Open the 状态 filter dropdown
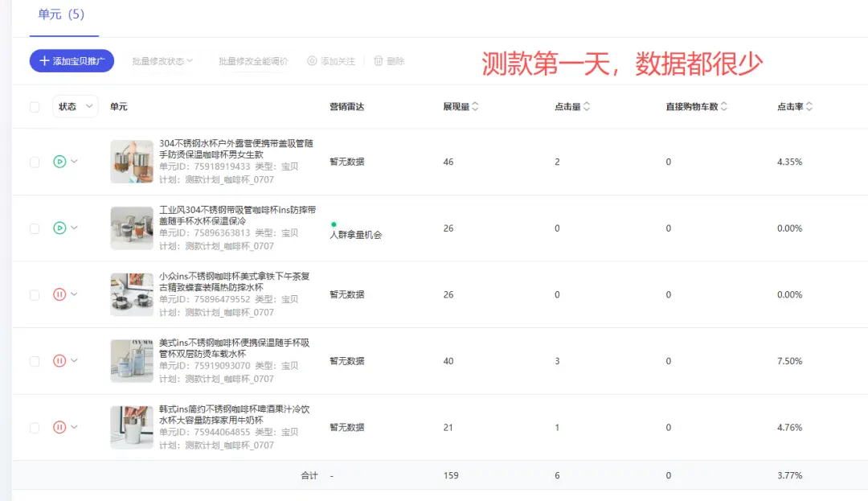 [75, 107]
